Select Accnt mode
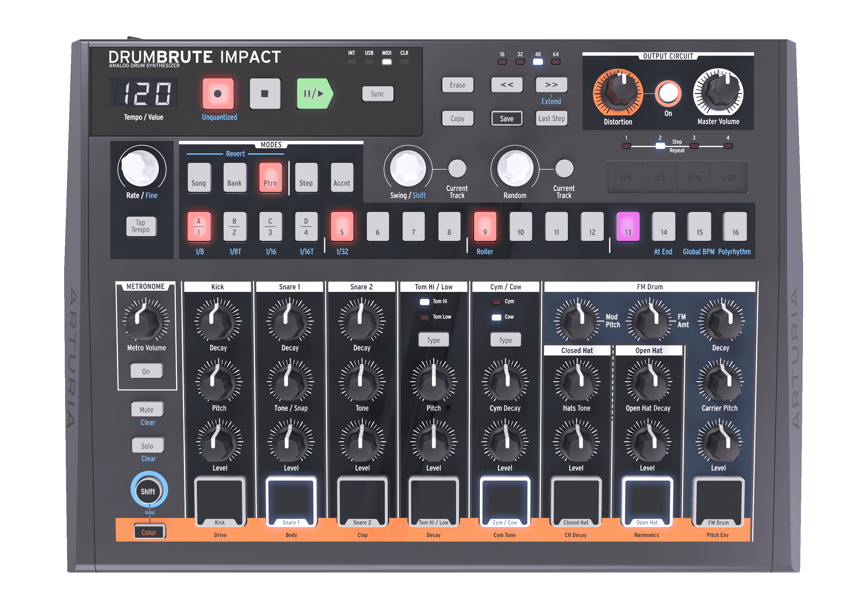Viewport: 867px width, 616px height. [x=342, y=178]
